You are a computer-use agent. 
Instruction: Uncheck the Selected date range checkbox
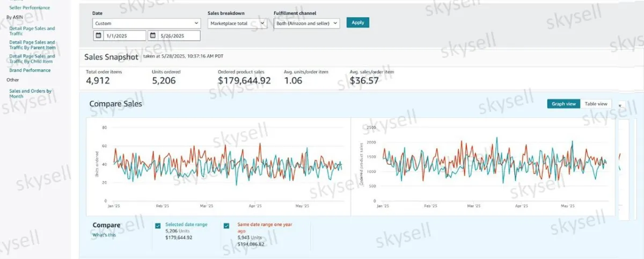click(x=158, y=226)
